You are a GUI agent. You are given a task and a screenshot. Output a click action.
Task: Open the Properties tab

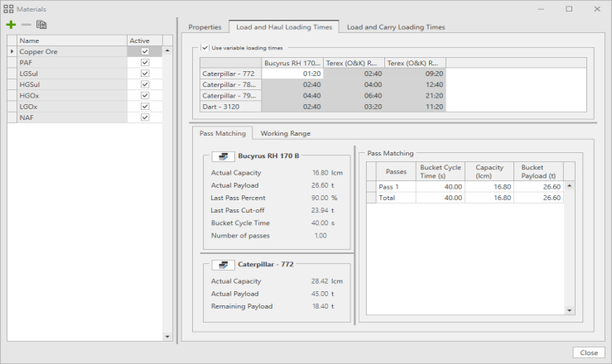pyautogui.click(x=205, y=27)
